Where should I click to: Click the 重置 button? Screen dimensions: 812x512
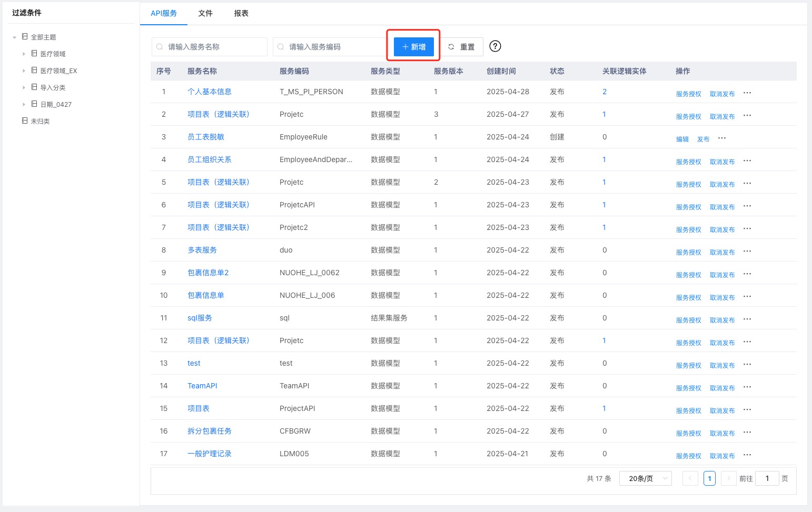[x=462, y=47]
